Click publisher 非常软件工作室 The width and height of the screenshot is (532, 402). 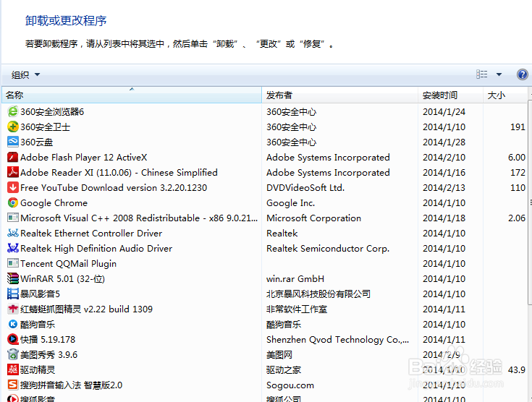(297, 309)
